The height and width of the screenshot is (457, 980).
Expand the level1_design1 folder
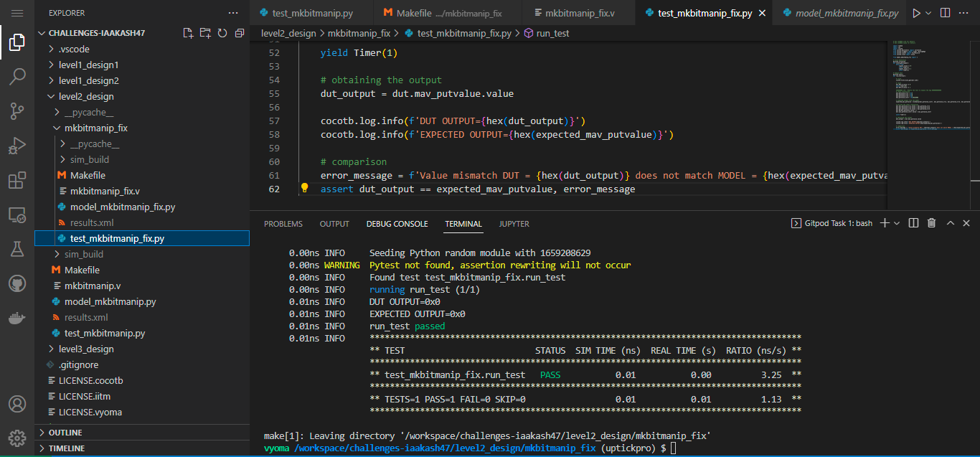point(142,65)
